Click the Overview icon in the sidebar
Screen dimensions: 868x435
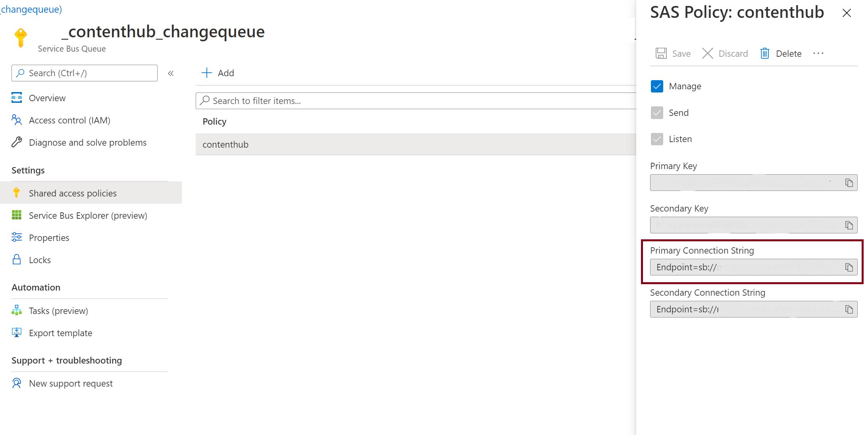[17, 98]
